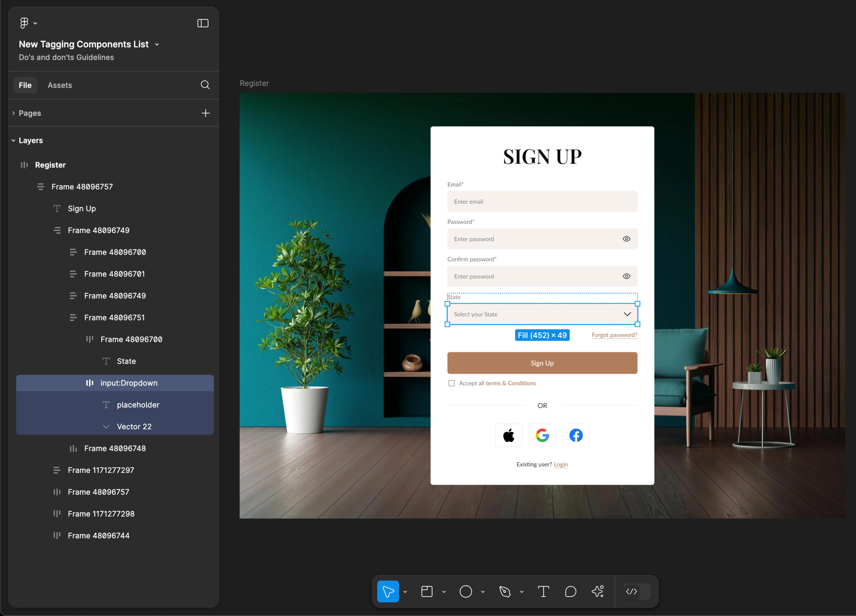Select the Register layer

pos(115,165)
